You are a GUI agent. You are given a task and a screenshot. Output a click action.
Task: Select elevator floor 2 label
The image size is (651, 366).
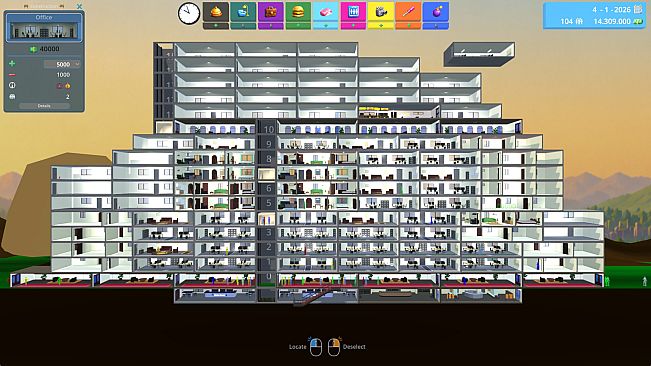(x=269, y=247)
